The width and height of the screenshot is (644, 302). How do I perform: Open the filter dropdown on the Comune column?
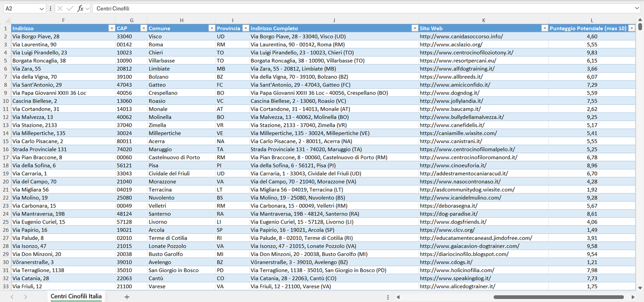[x=212, y=28]
